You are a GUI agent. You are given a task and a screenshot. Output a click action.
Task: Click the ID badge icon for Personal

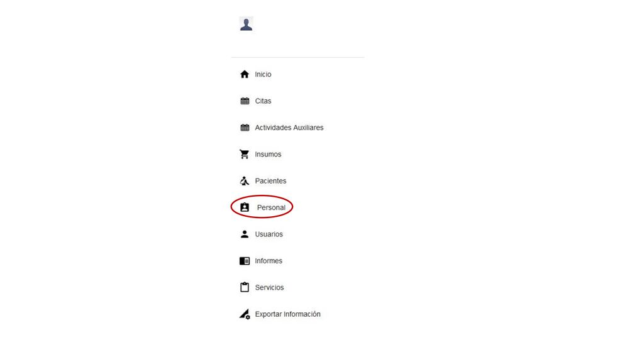pos(245,207)
